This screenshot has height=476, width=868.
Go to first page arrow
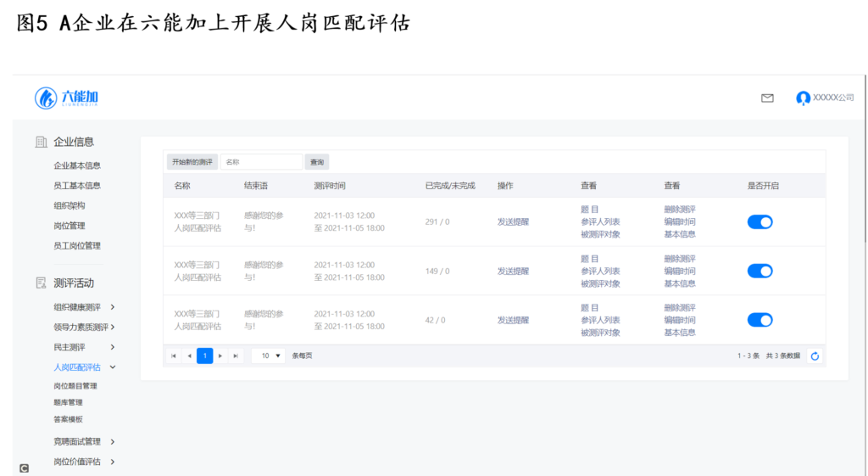pyautogui.click(x=173, y=356)
